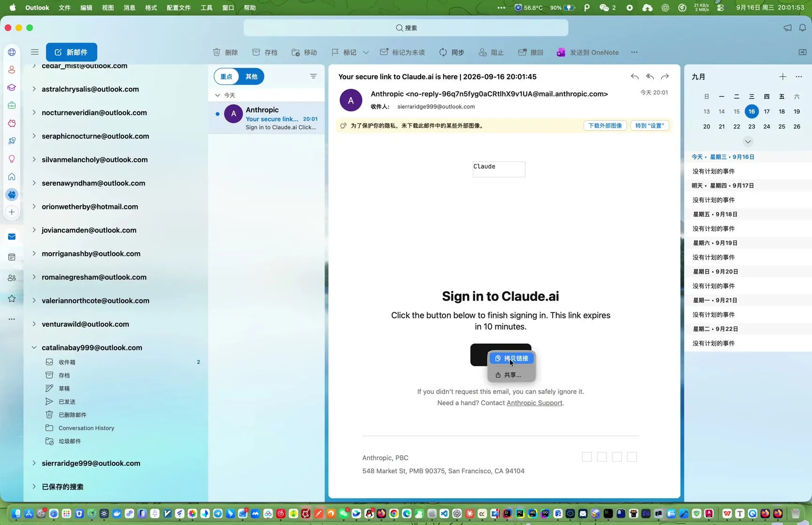812x525 pixels.
Task: Forward the email with the forward arrow
Action: coord(665,77)
